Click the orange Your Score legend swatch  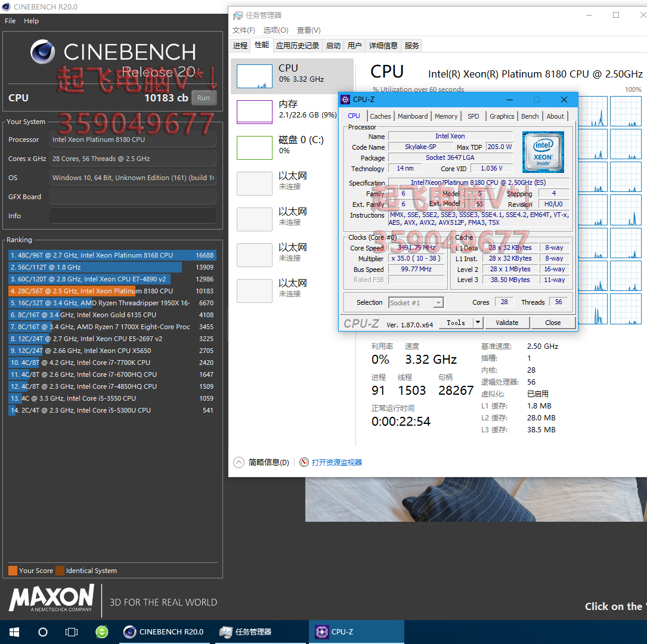click(13, 571)
